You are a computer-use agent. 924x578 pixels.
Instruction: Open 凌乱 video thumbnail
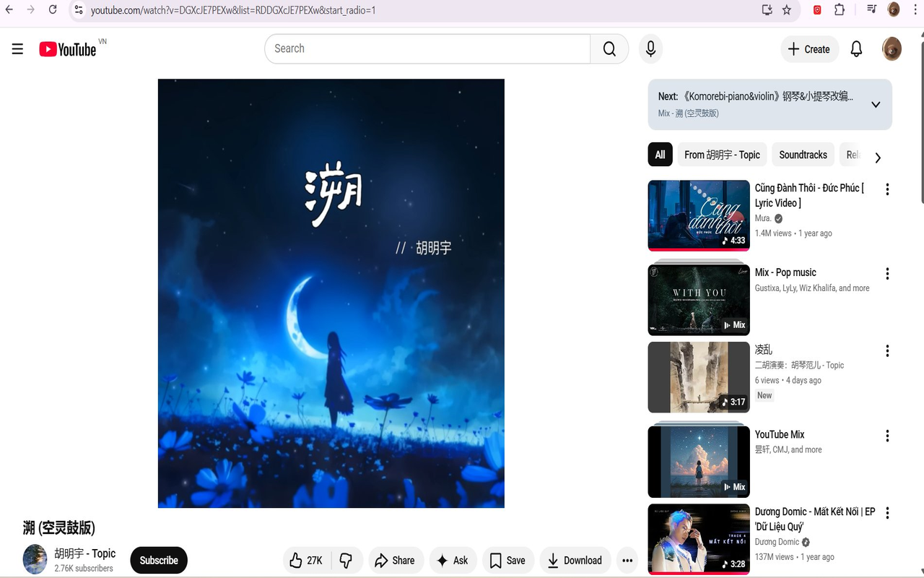699,376
